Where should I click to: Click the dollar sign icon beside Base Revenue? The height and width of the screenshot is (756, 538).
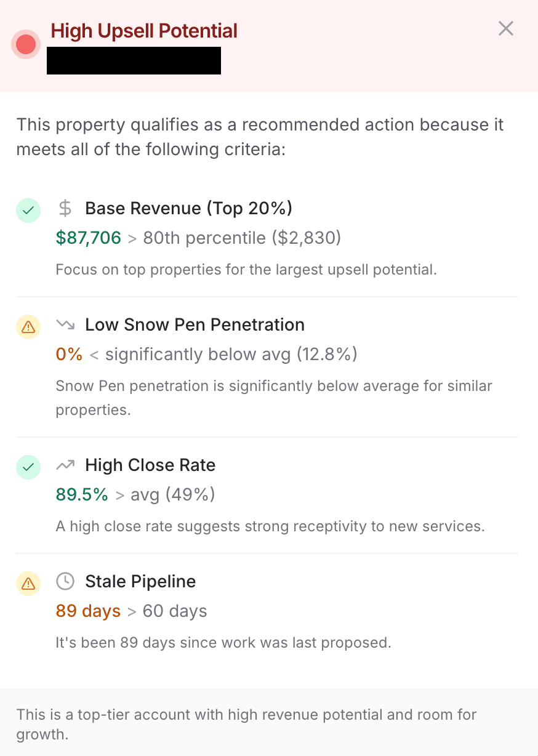(65, 209)
